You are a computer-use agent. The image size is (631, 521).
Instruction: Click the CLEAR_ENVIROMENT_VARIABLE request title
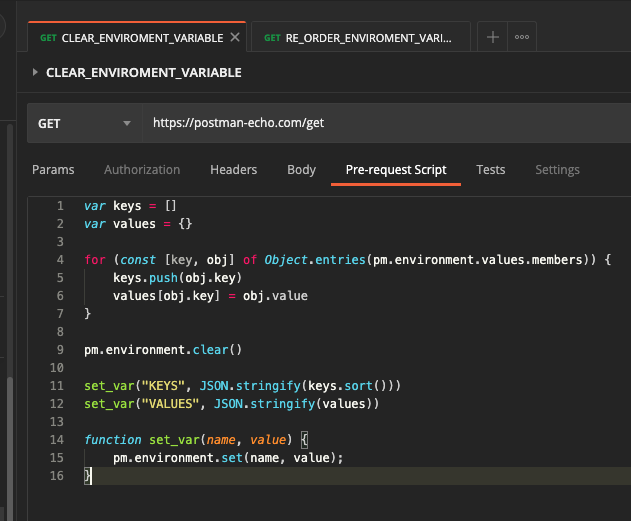(144, 72)
